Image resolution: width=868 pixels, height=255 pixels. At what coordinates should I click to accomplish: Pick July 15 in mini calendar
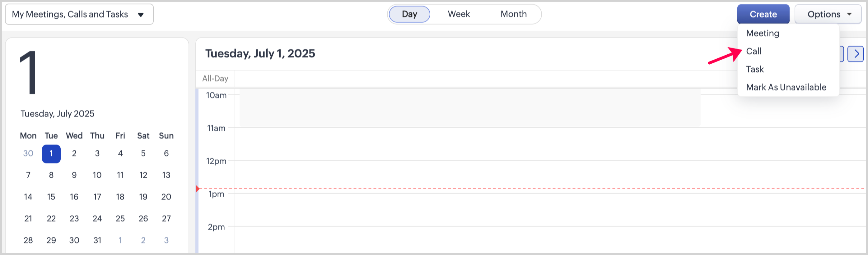tap(51, 197)
